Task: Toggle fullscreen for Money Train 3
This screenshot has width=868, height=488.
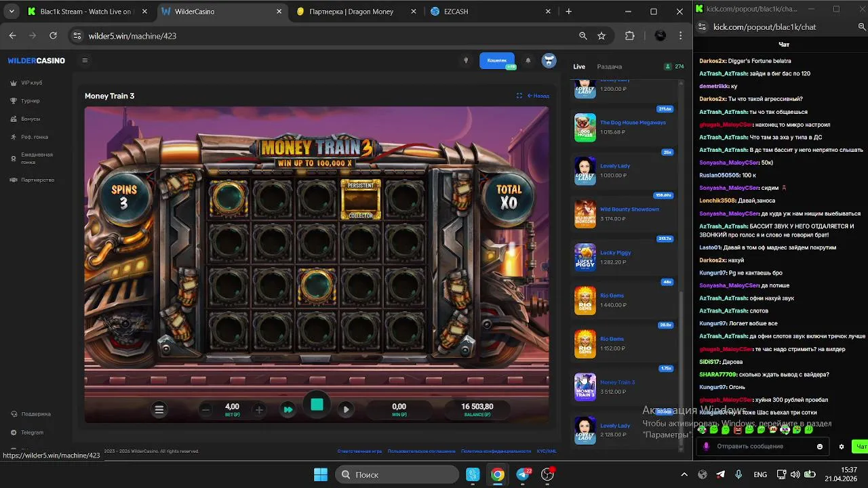Action: pyautogui.click(x=519, y=96)
